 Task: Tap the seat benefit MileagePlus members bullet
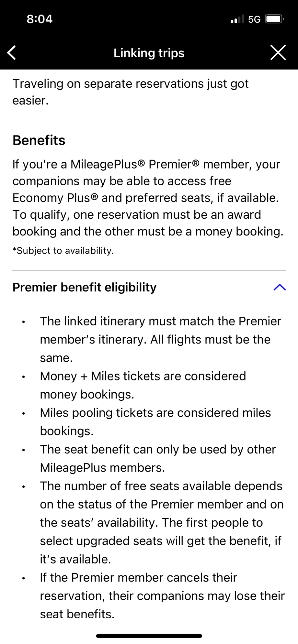tap(158, 458)
